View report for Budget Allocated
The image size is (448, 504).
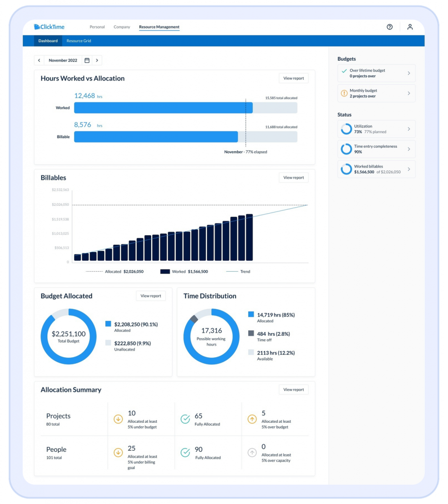(x=151, y=296)
